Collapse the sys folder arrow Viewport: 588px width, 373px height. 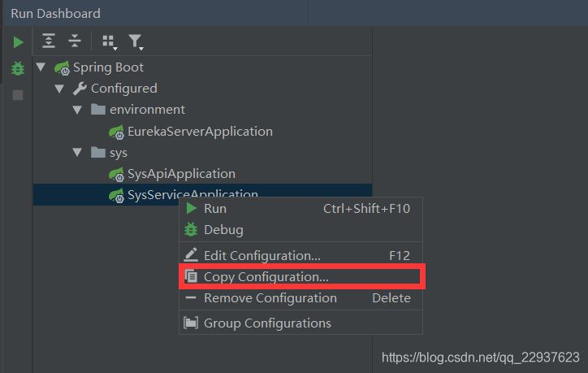pyautogui.click(x=77, y=152)
